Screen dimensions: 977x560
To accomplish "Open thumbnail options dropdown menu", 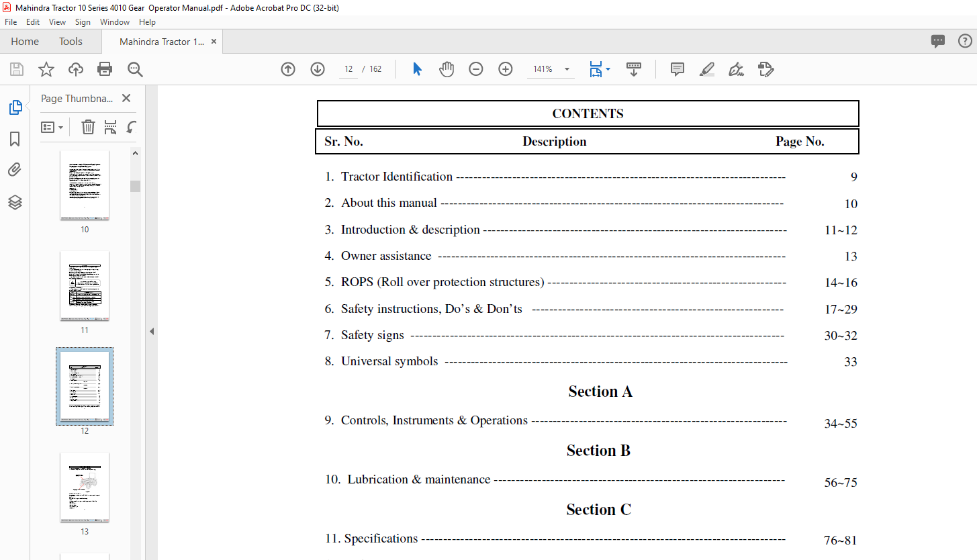I will tap(52, 127).
